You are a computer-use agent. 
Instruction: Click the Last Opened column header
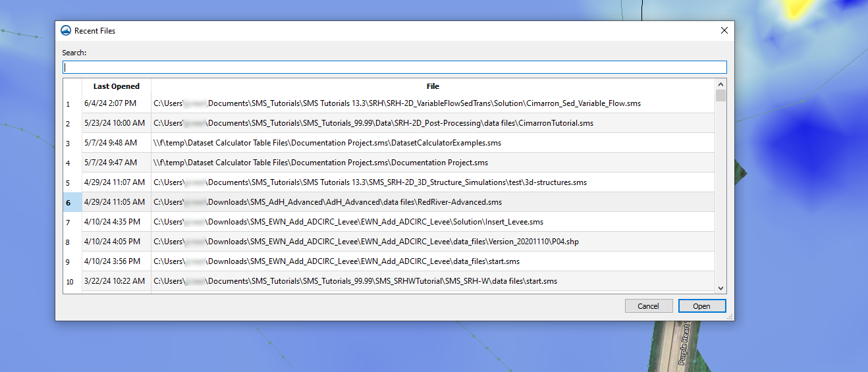[x=117, y=86]
